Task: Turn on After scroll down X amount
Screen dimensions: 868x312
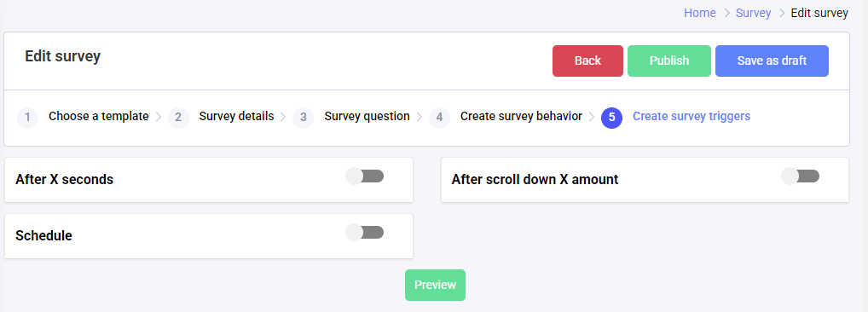Action: click(801, 176)
